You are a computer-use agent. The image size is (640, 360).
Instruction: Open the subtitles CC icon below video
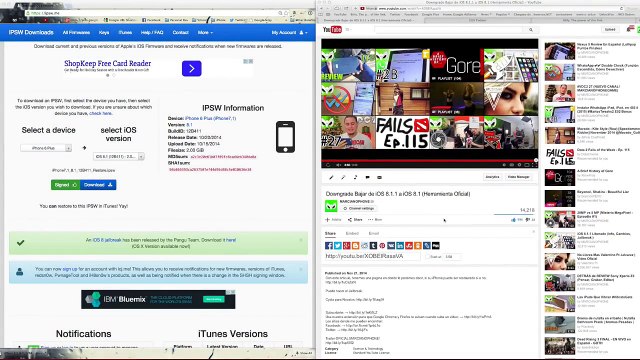tap(379, 177)
